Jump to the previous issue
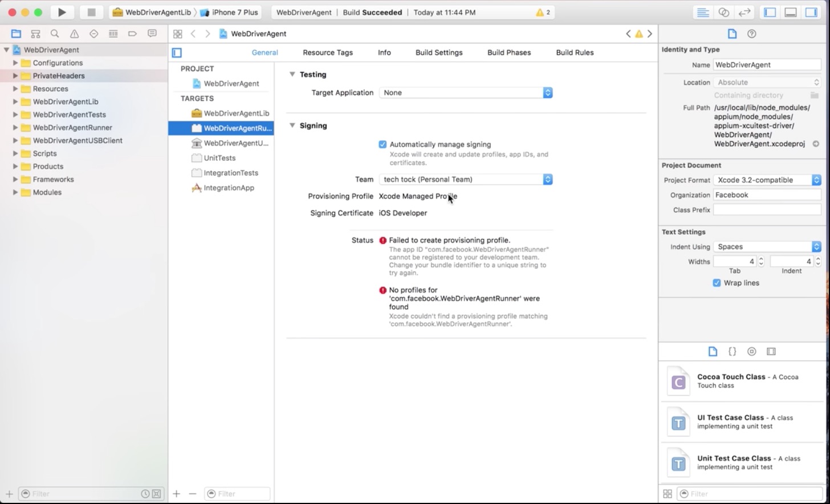 (628, 34)
